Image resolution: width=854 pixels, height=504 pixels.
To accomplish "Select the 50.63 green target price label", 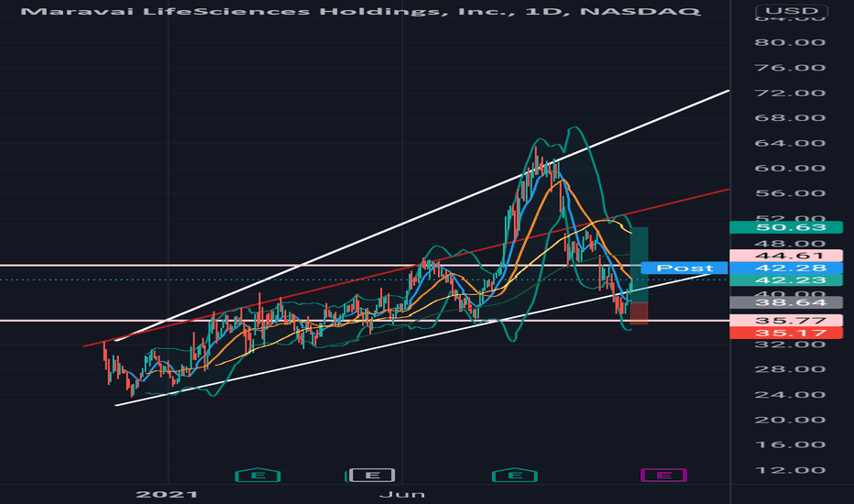I will pos(786,227).
